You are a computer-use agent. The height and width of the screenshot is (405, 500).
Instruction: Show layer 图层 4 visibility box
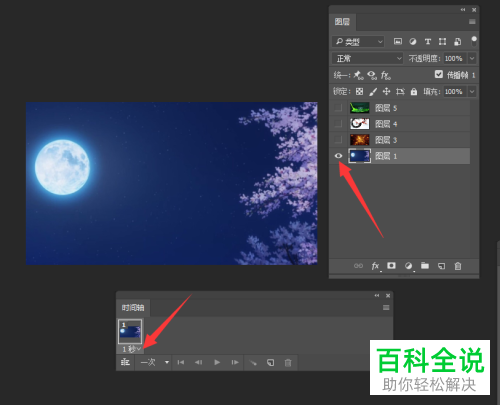coord(338,124)
